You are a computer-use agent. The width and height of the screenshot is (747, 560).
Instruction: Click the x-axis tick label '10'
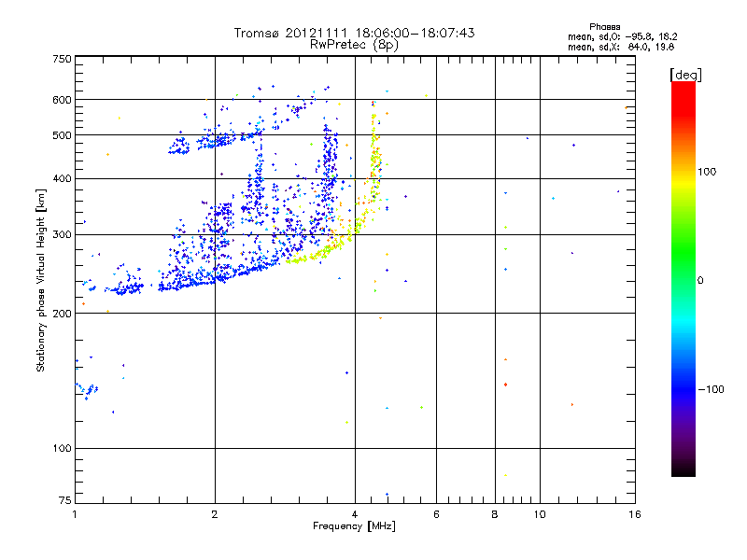(540, 514)
